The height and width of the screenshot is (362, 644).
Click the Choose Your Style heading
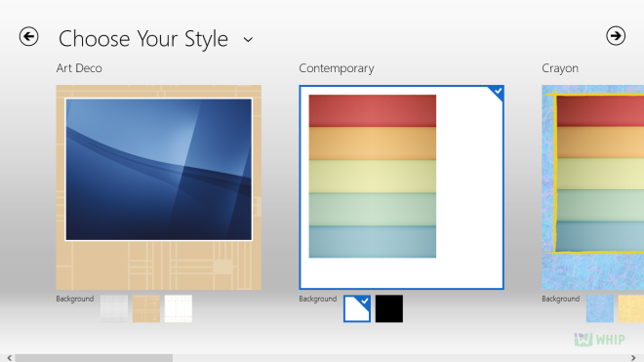[143, 39]
